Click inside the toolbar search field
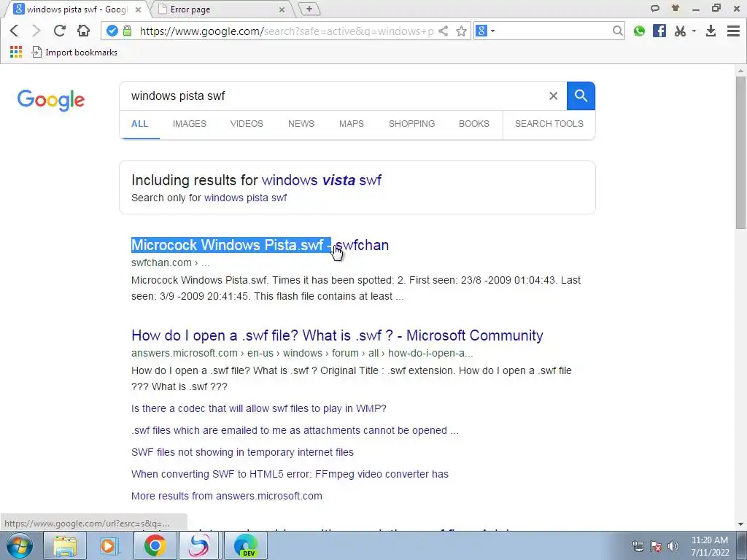747x560 pixels. (x=554, y=31)
